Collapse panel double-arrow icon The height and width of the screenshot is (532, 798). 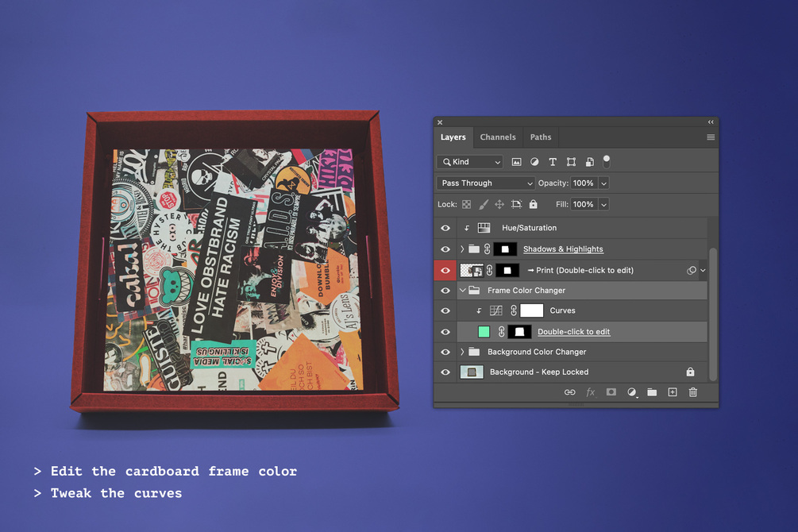(711, 122)
